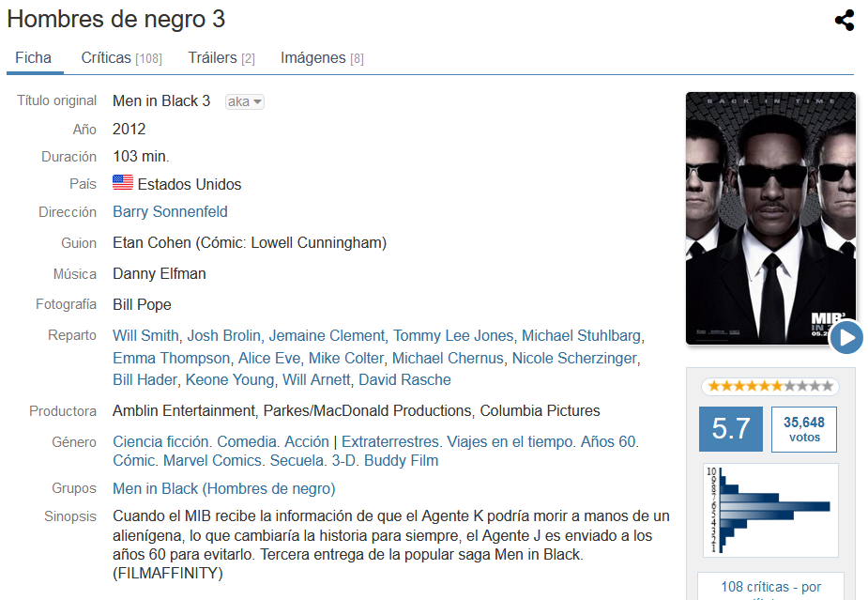Screen dimensions: 868x600
Task: Open the vote distribution histogram
Action: click(x=770, y=510)
